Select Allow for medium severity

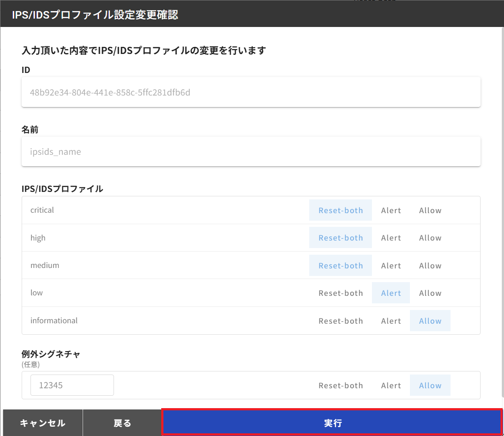click(430, 266)
